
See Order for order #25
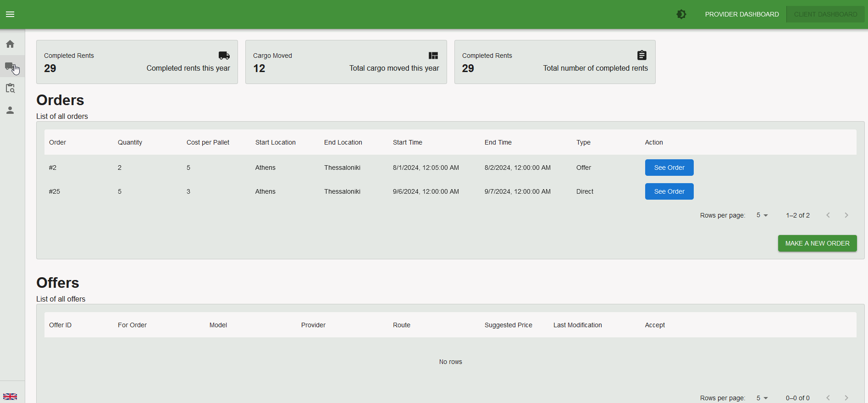(x=669, y=191)
